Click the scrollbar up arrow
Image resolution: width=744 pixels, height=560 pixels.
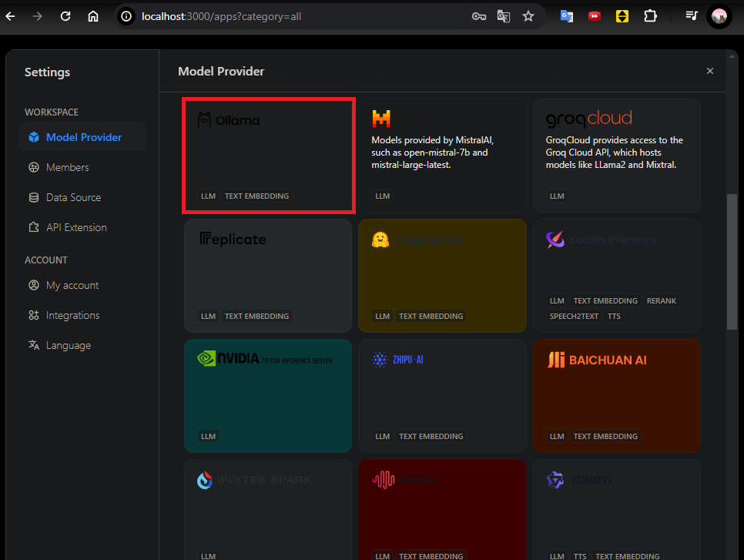(732, 56)
